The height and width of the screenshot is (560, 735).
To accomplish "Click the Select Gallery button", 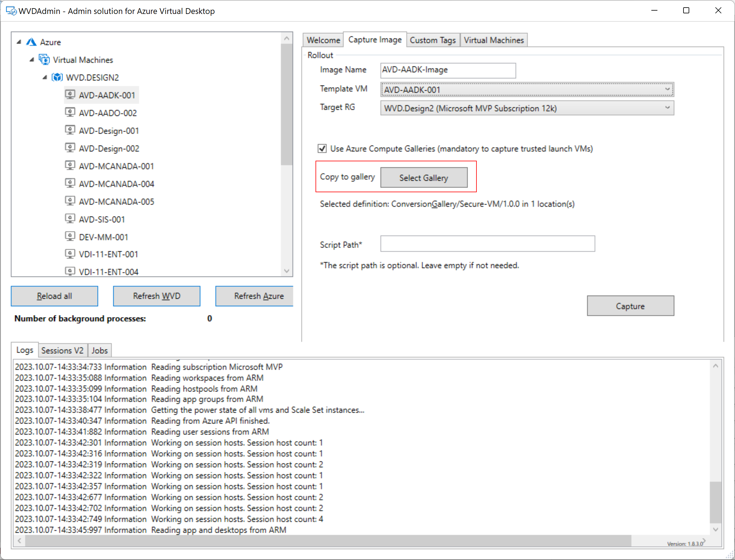I will [x=424, y=177].
